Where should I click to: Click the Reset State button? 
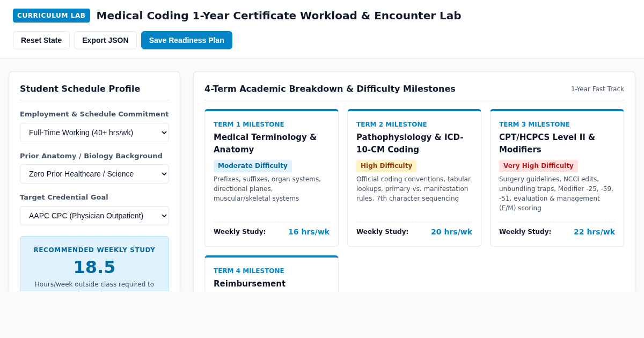41,40
